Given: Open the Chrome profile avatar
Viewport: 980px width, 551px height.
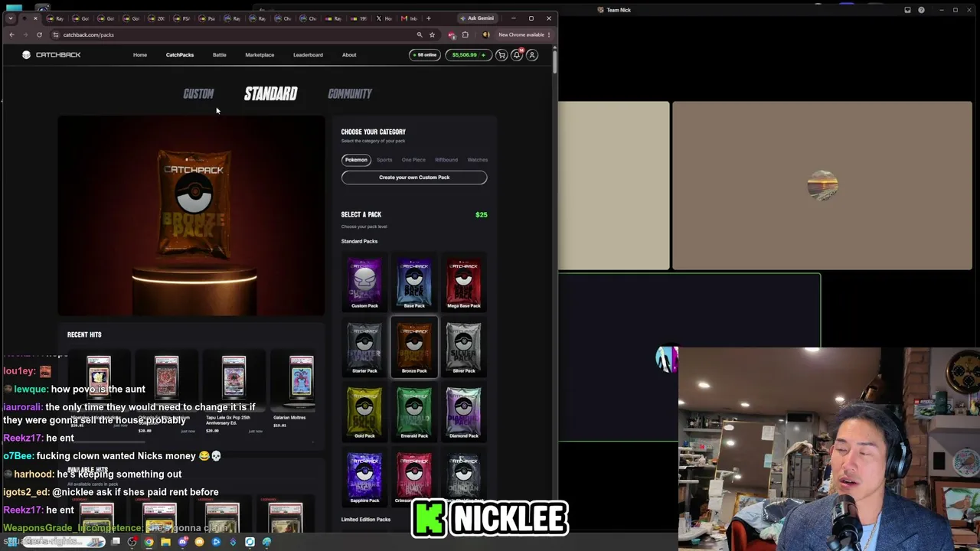Looking at the screenshot, I should (x=485, y=34).
